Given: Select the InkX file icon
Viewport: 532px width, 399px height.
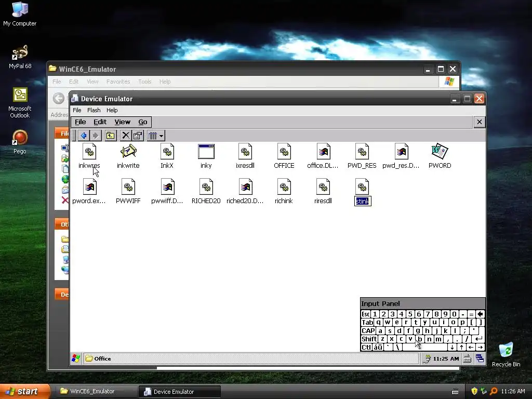Looking at the screenshot, I should [167, 152].
